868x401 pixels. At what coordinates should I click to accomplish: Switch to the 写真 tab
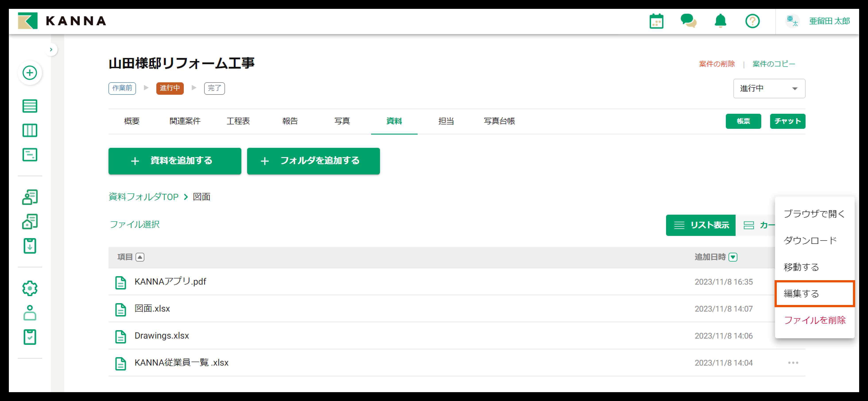point(342,121)
